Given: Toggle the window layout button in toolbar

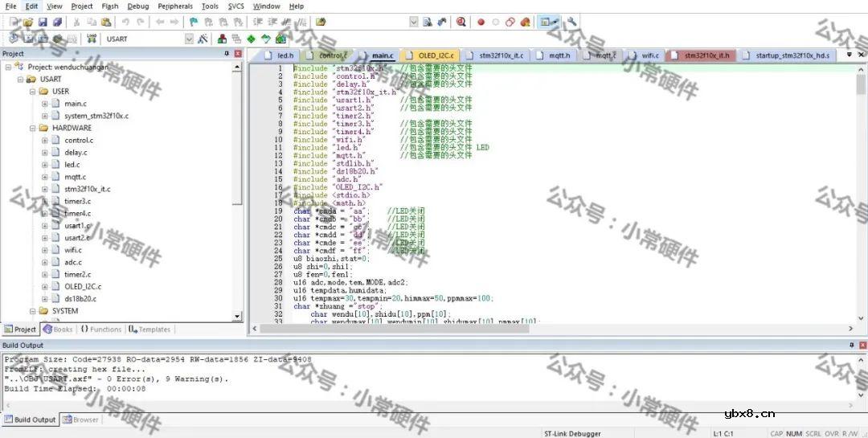Looking at the screenshot, I should (x=549, y=22).
